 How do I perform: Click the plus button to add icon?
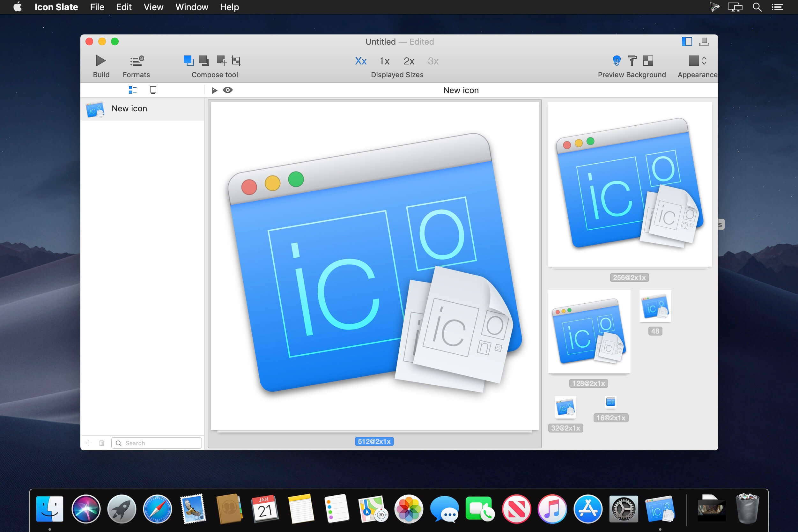pyautogui.click(x=89, y=443)
